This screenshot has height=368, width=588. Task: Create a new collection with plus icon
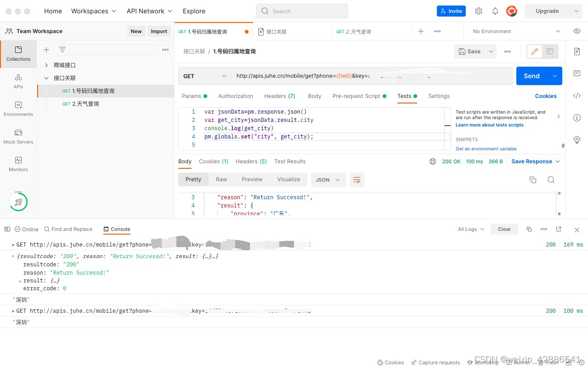click(x=46, y=50)
